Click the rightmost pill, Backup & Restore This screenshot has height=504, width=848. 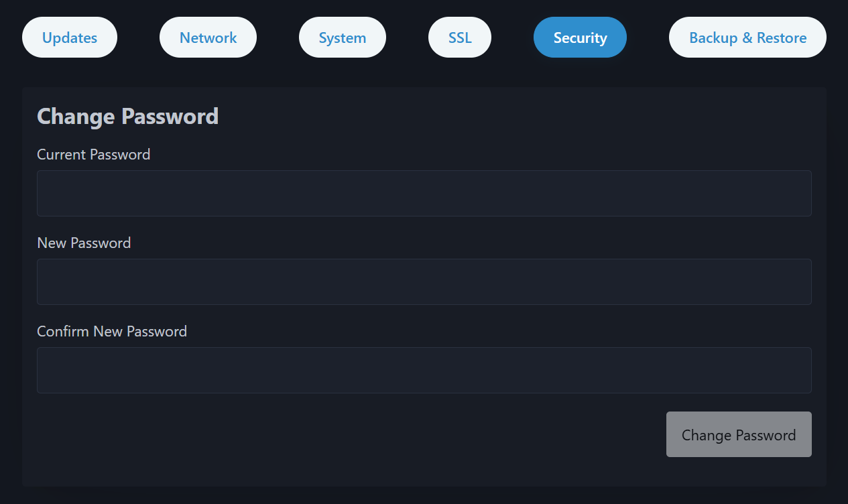pyautogui.click(x=747, y=37)
